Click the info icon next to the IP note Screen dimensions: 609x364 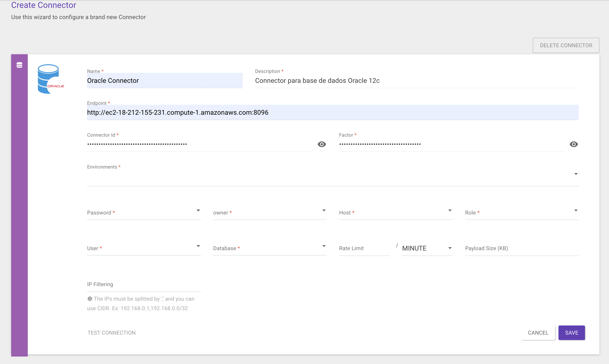tap(90, 299)
